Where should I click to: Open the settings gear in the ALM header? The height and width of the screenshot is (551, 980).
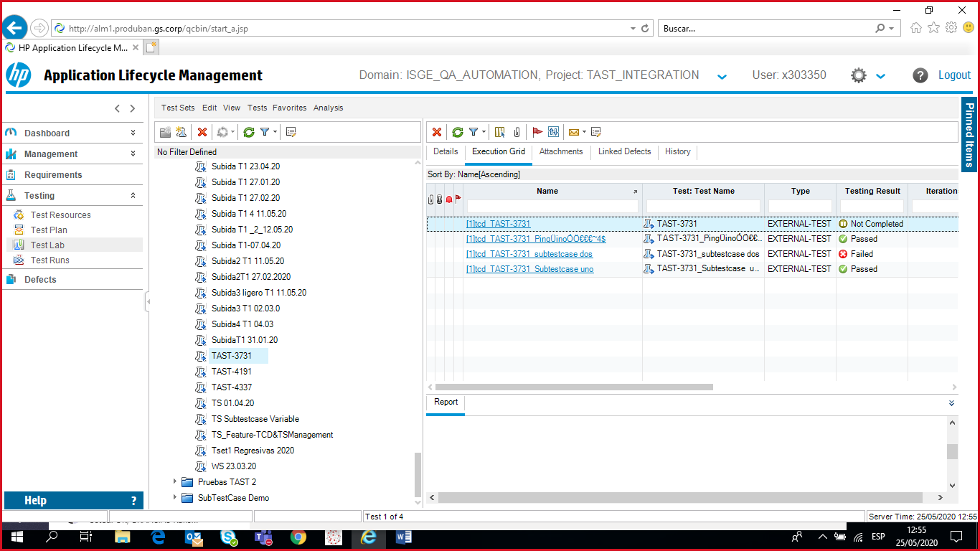pyautogui.click(x=859, y=75)
